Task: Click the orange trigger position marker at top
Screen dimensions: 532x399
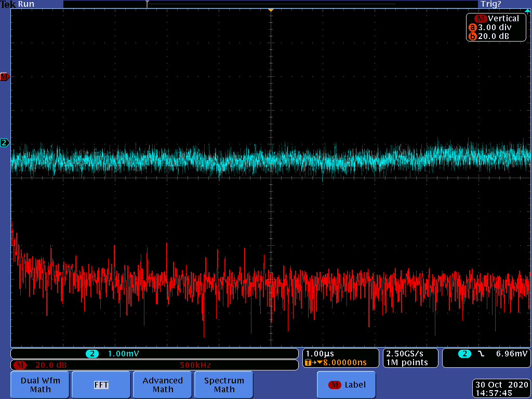Action: [x=270, y=10]
